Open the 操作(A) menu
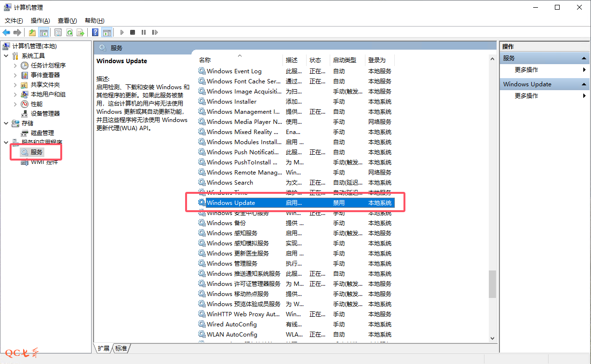Viewport: 591px width, 364px height. 40,21
